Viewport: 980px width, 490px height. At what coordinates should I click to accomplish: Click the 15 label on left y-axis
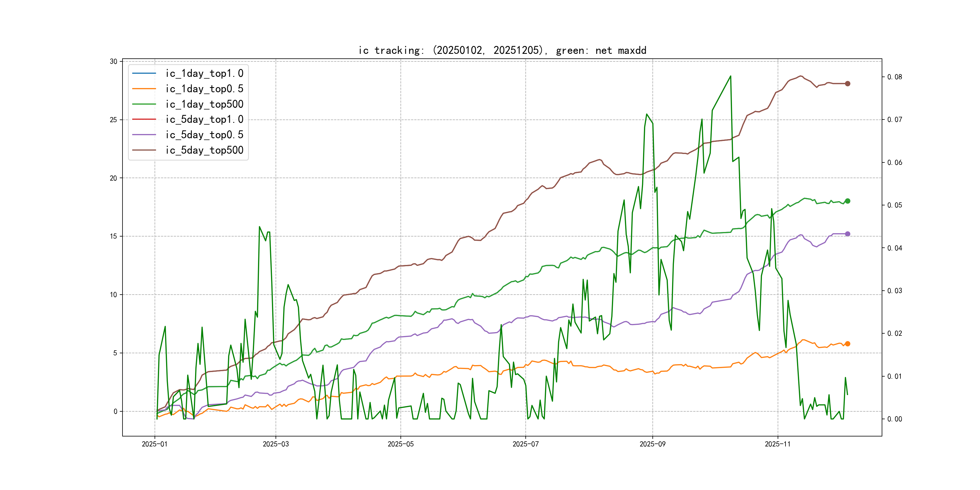pos(113,236)
